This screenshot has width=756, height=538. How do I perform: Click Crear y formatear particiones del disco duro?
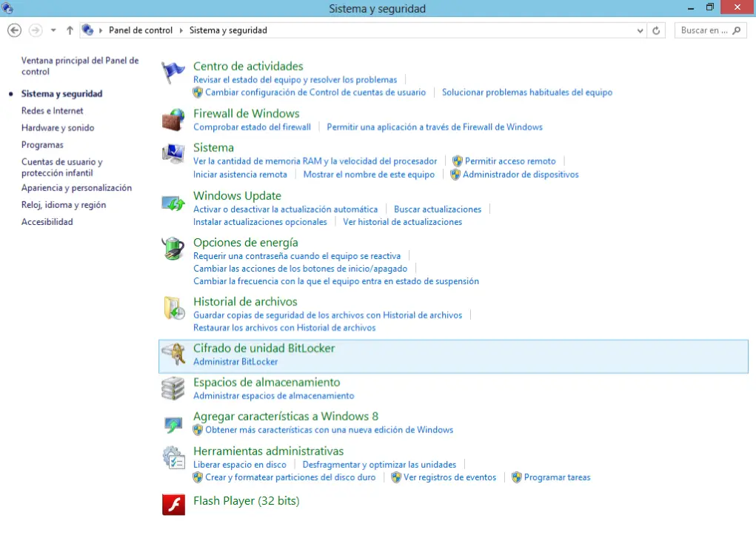(x=290, y=477)
